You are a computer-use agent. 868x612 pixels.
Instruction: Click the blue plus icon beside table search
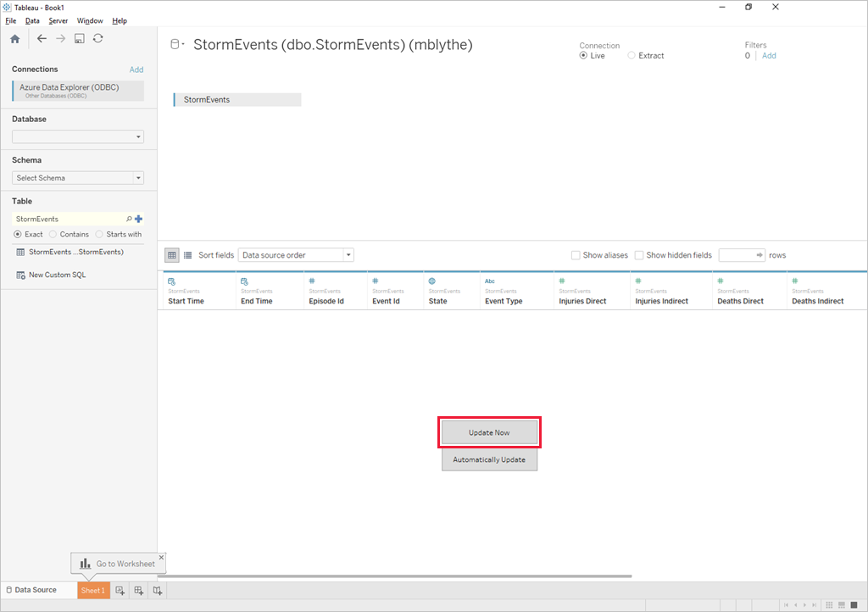[x=138, y=220]
